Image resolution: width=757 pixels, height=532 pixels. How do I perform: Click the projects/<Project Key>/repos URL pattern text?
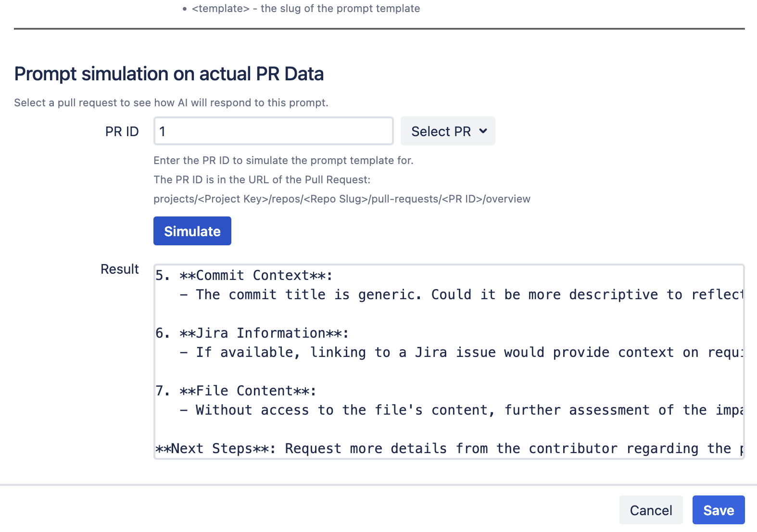[x=341, y=199]
